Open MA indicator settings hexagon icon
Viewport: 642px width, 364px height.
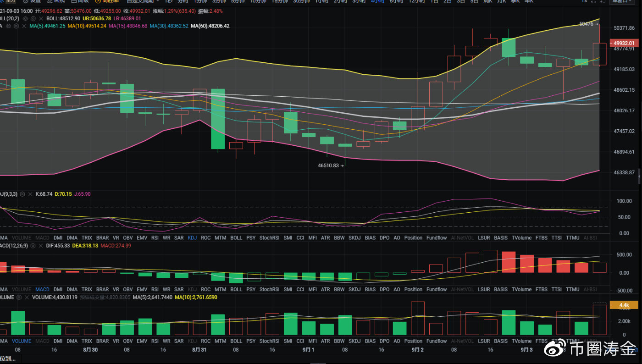point(16,26)
